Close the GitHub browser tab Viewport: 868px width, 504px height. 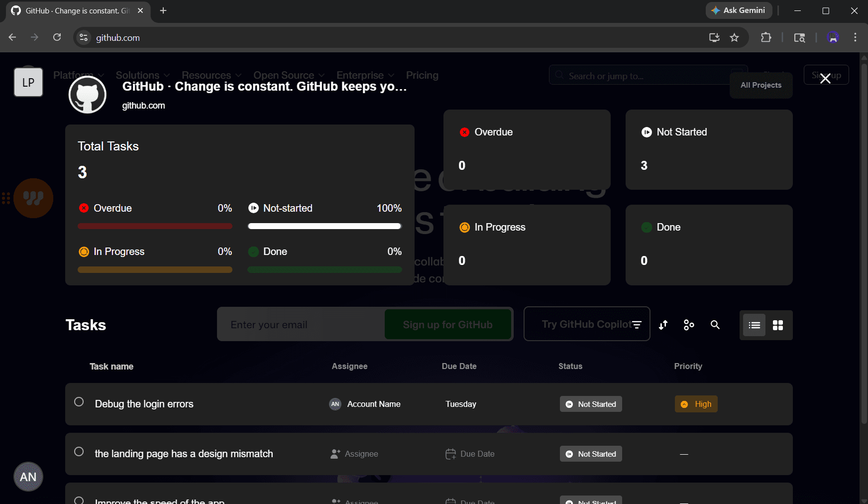tap(140, 10)
